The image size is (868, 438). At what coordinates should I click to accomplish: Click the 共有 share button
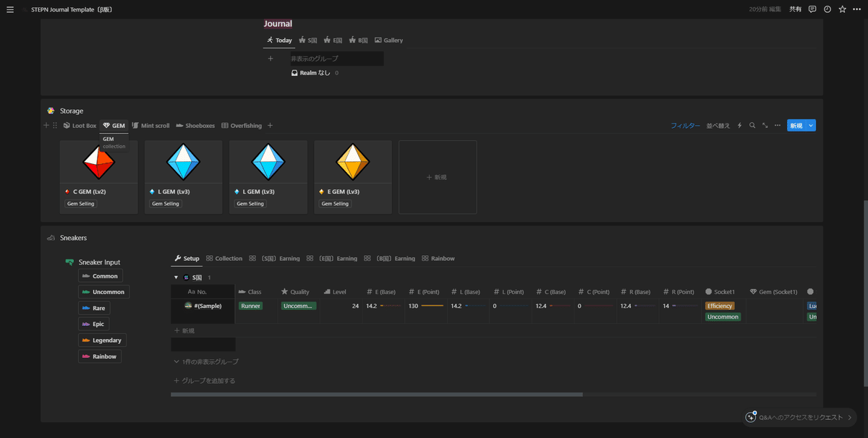point(795,9)
